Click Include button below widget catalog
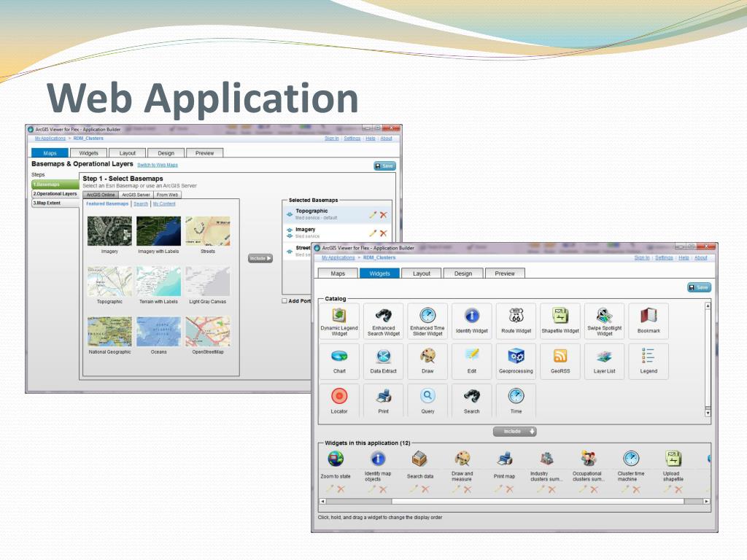This screenshot has width=747, height=560. click(x=515, y=432)
